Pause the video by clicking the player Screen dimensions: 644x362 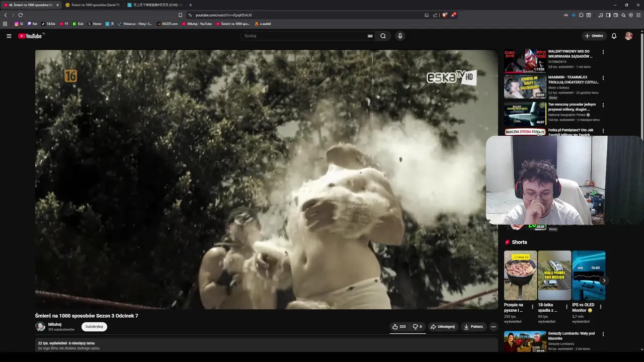[267, 179]
